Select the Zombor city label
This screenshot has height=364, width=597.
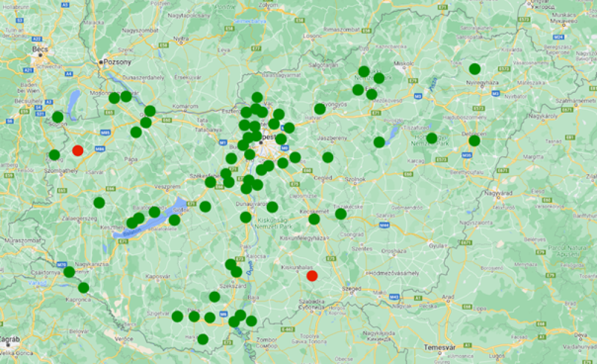[266, 340]
